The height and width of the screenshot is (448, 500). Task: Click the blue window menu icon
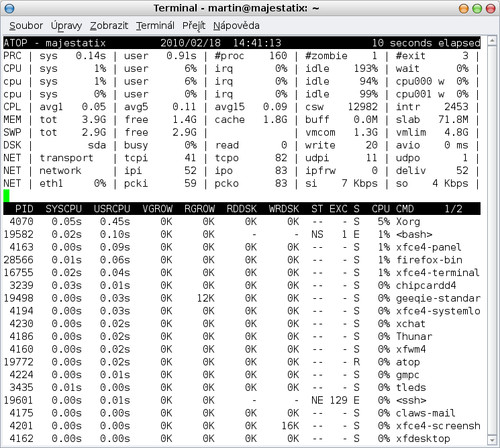coord(9,8)
